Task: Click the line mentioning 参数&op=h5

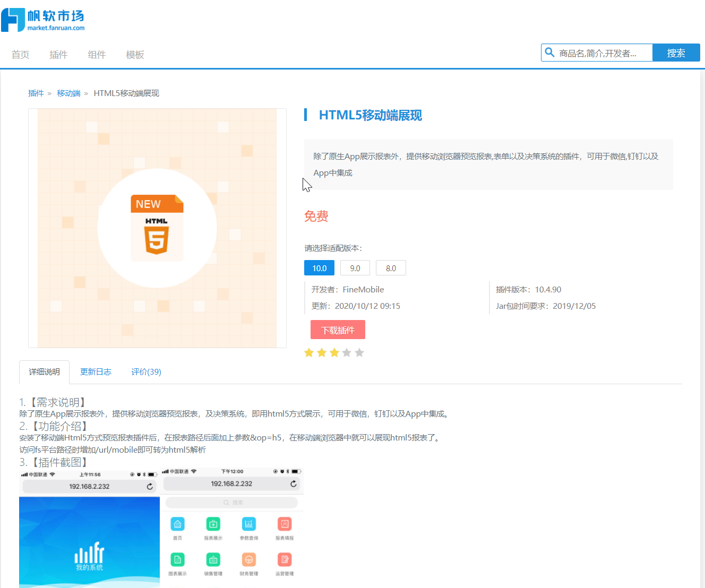Action: click(230, 438)
